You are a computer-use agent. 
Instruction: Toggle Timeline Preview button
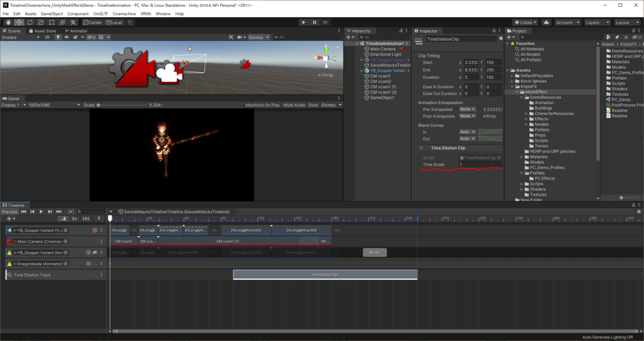[10, 212]
